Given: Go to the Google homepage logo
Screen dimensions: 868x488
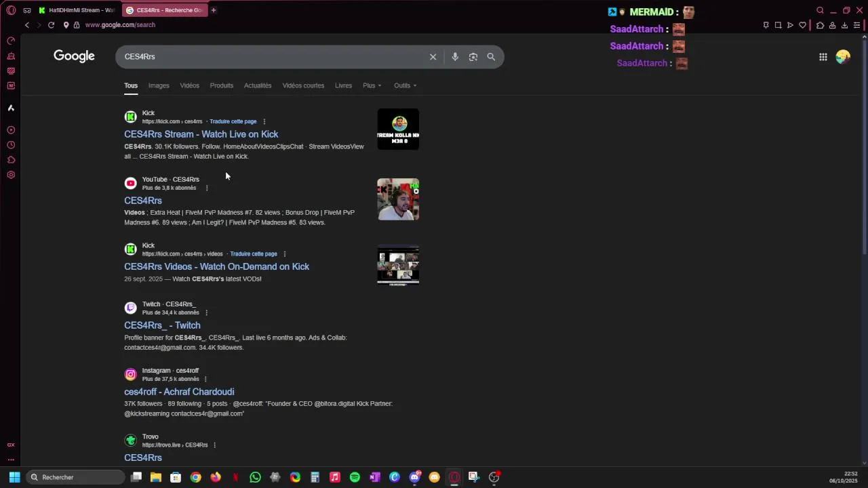Looking at the screenshot, I should click(75, 56).
